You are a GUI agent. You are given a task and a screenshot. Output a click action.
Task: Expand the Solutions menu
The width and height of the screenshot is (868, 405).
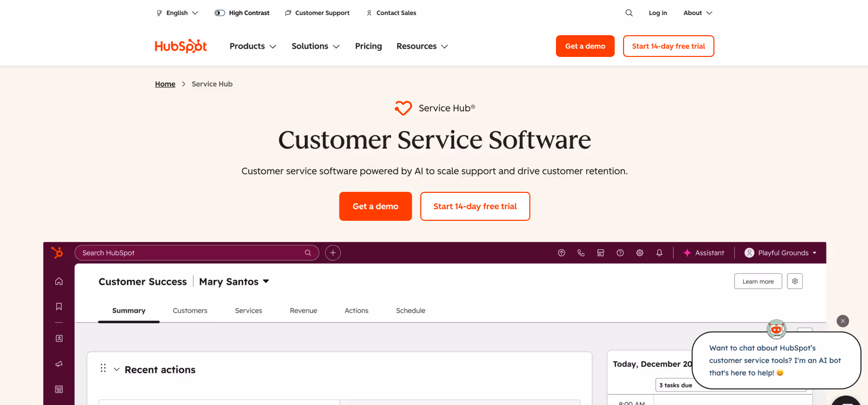click(x=315, y=46)
